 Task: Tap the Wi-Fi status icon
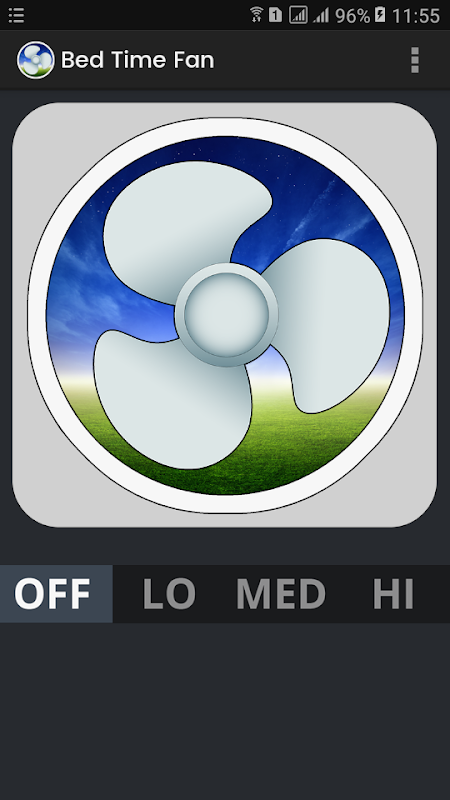tap(257, 15)
